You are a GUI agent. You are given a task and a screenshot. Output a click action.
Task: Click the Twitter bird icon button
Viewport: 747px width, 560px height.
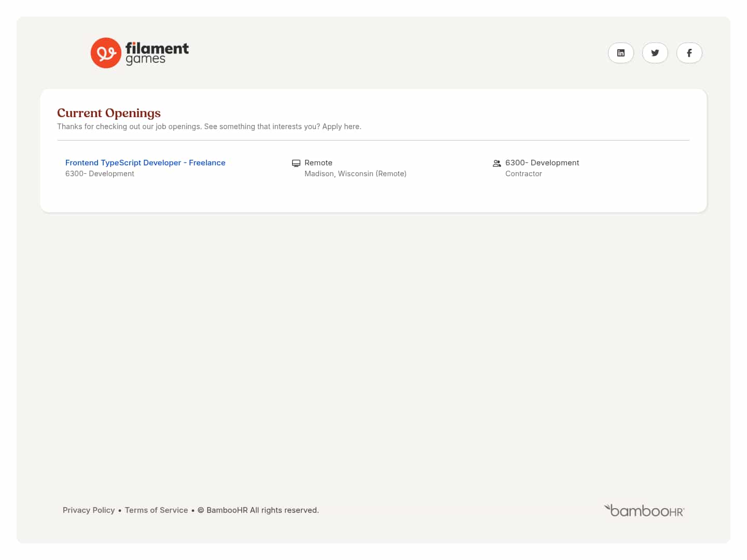point(655,53)
